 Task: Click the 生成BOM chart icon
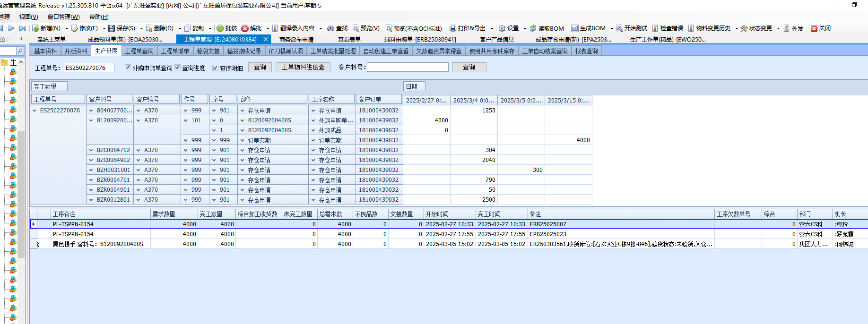(575, 28)
